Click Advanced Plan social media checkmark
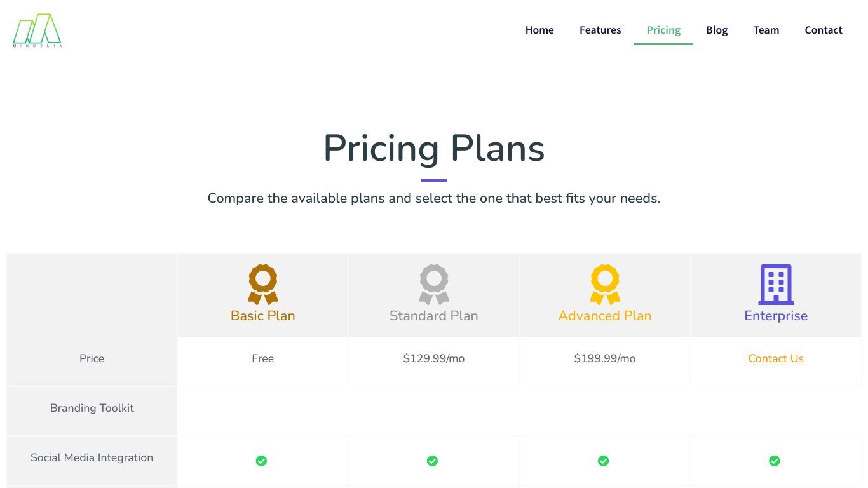 (x=603, y=461)
